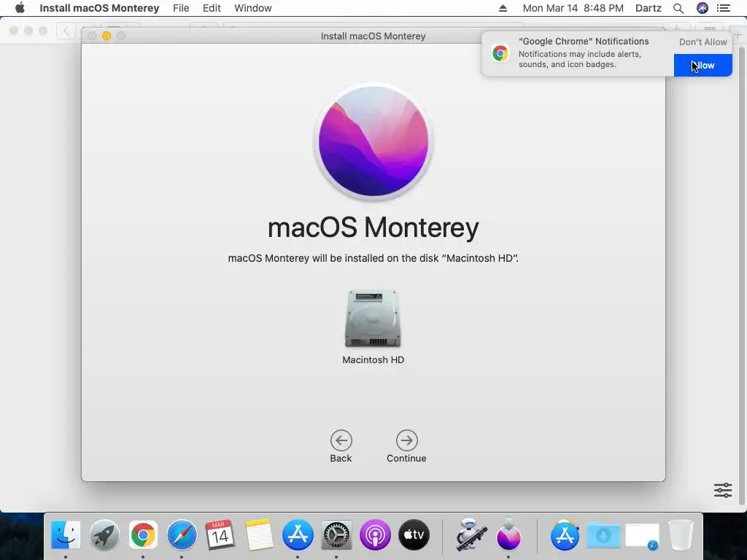This screenshot has height=560, width=747.
Task: Open Podcasts from the Dock
Action: click(375, 534)
